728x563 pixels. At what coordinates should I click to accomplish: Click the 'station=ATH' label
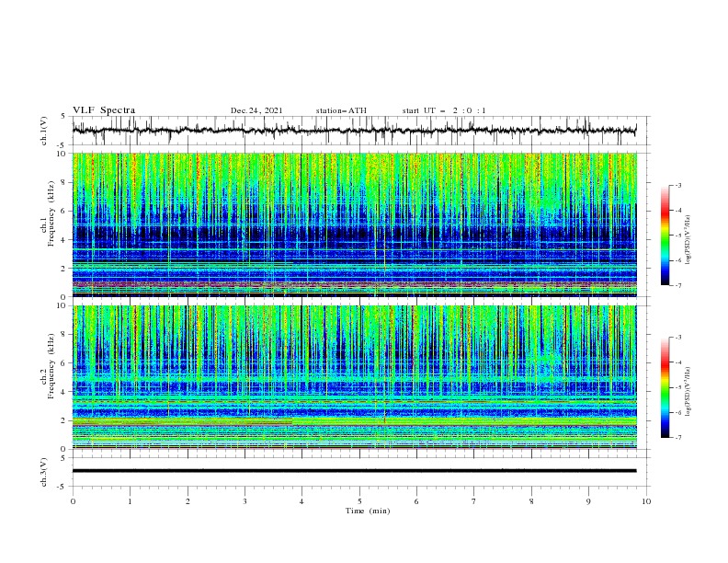(341, 110)
